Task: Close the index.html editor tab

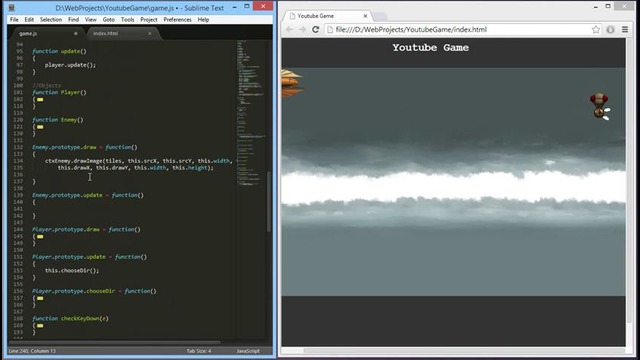Action: tap(150, 33)
